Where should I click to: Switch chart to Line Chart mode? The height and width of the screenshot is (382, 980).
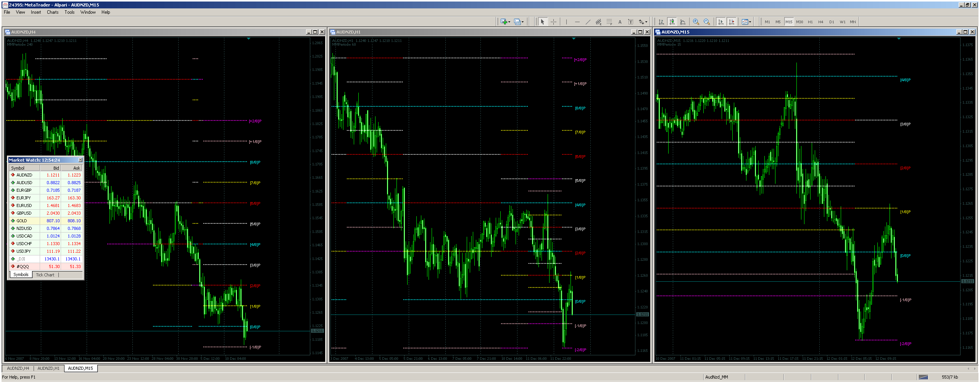[683, 22]
